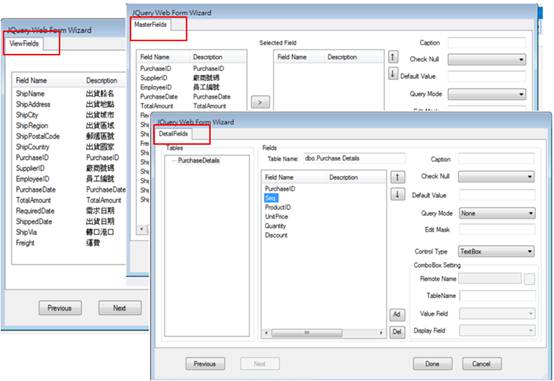This screenshot has width=554, height=381.
Task: Click the move-down arrow in MasterFields
Action: (x=393, y=74)
